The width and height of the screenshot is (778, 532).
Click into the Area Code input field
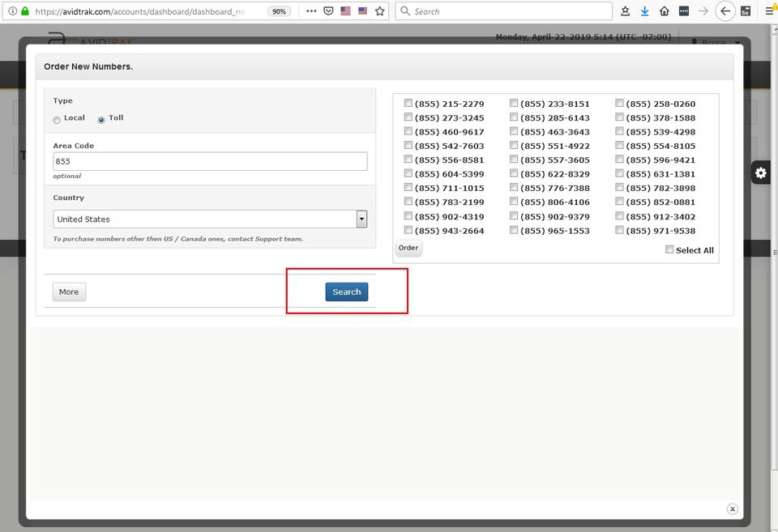coord(210,161)
